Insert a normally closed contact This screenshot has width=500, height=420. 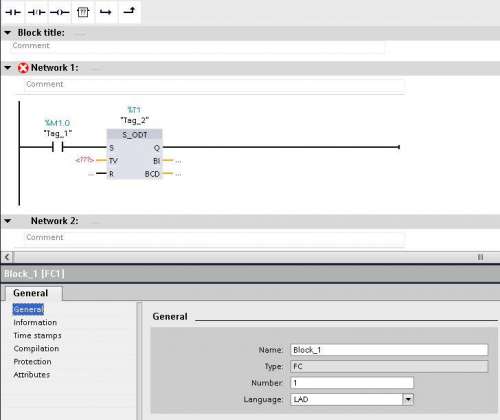36,12
